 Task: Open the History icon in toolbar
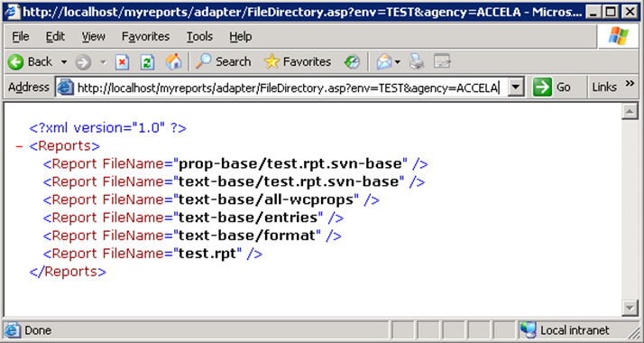tap(352, 62)
